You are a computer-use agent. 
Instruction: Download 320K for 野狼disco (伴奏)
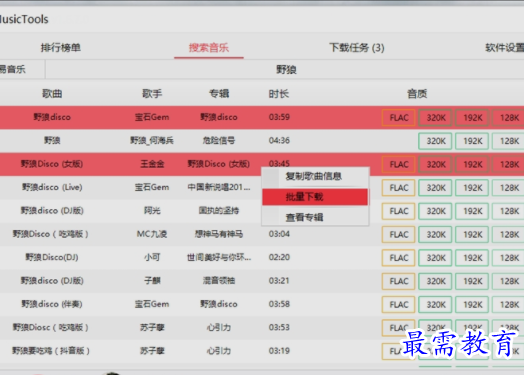coord(435,305)
